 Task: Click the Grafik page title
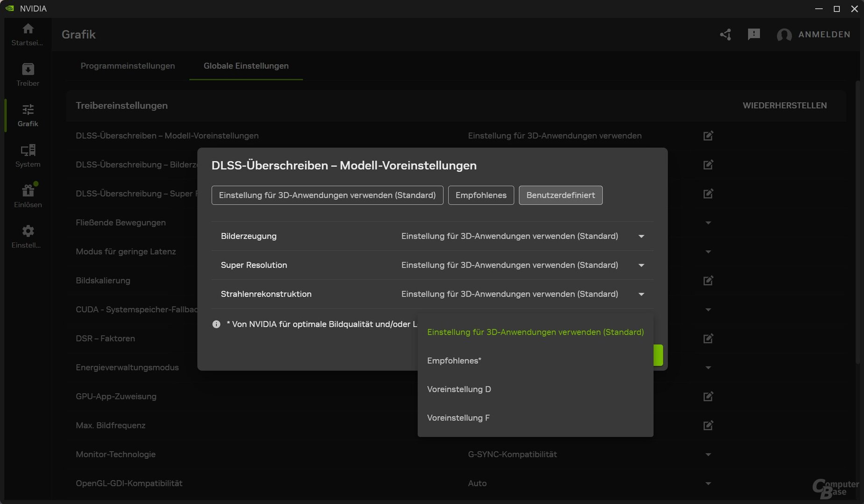pyautogui.click(x=78, y=35)
